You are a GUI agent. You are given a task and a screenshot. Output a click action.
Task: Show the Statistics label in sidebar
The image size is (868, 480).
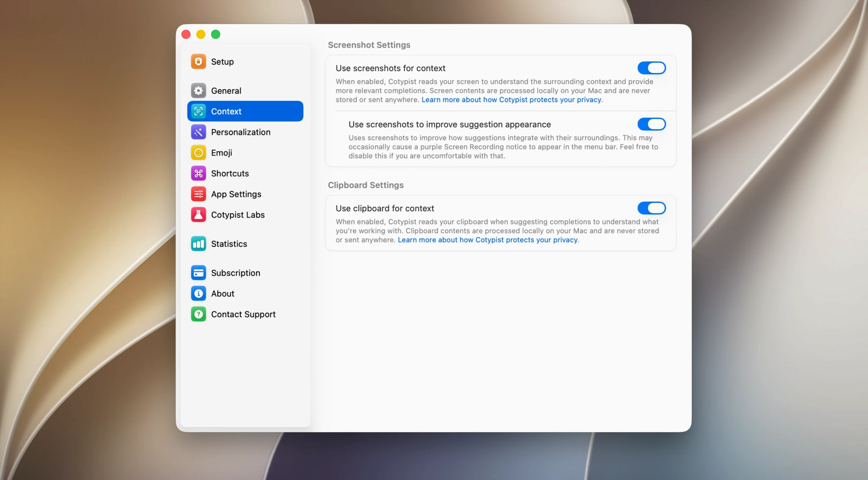click(x=229, y=244)
